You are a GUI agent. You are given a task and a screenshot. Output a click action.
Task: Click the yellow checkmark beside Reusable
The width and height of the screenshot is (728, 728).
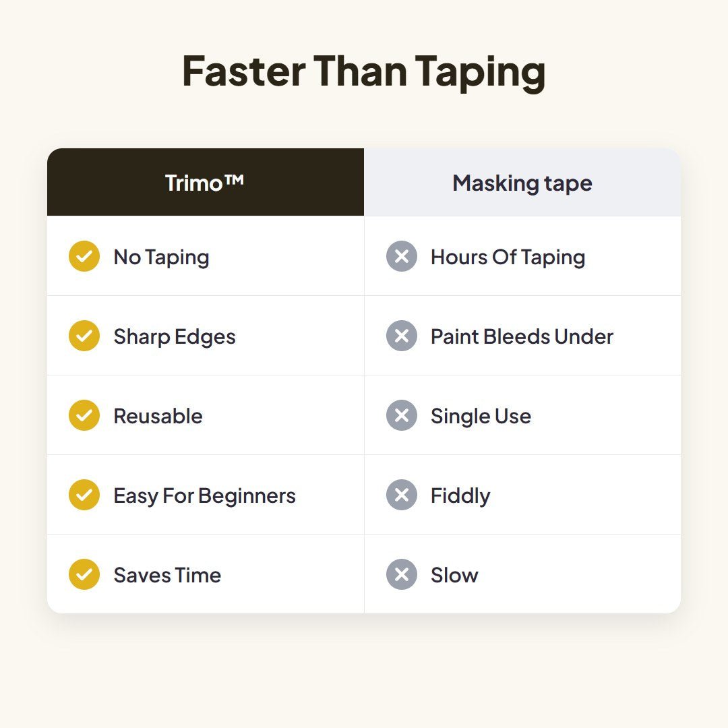[x=84, y=415]
